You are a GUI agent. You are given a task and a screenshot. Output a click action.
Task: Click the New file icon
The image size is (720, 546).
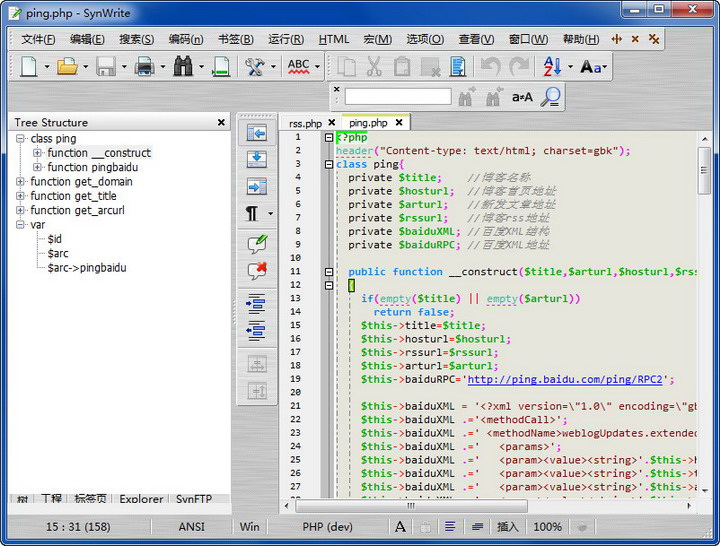pos(28,67)
